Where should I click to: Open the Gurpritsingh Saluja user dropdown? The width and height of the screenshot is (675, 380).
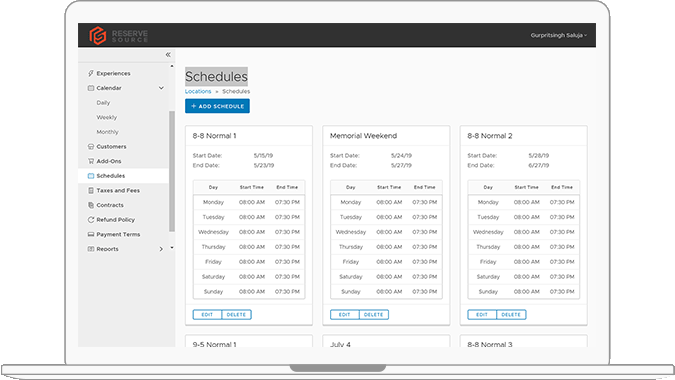(558, 35)
